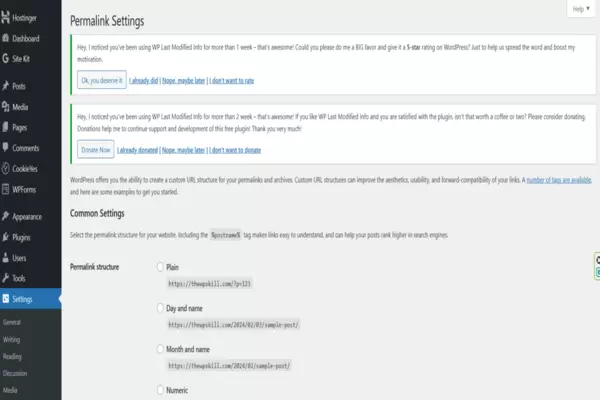The width and height of the screenshot is (600, 400).
Task: Go to Dashboard menu
Action: 26,38
